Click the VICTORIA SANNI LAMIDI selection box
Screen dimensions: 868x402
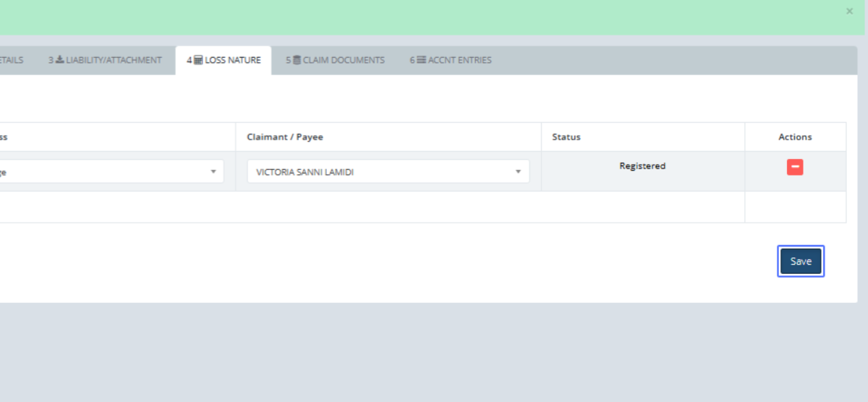376,172
